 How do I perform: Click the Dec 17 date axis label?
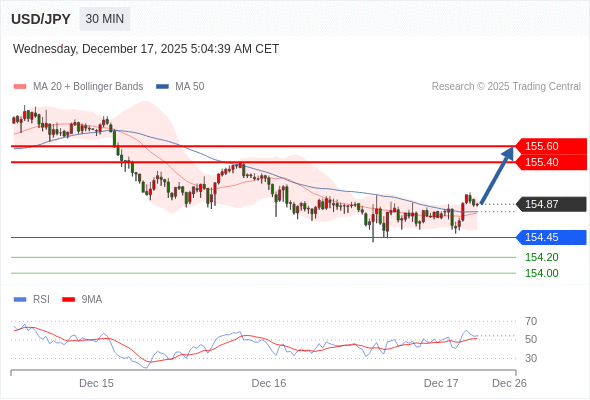tap(441, 383)
